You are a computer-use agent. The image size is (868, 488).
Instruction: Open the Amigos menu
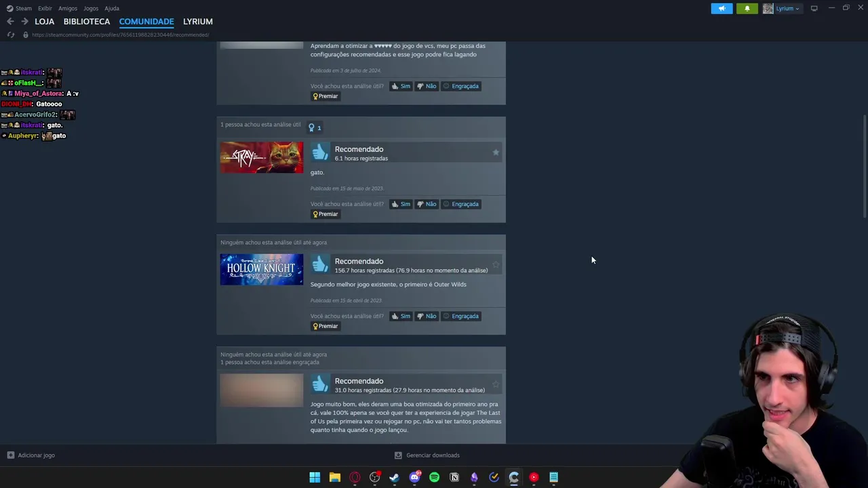coord(68,8)
